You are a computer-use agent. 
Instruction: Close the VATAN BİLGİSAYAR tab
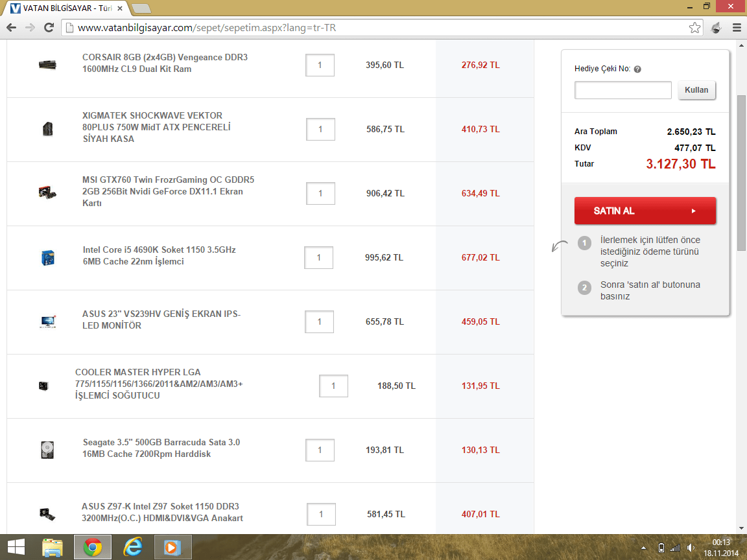[120, 8]
